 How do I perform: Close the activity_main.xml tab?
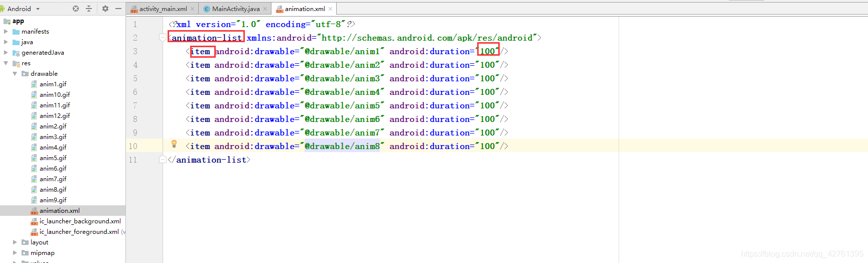coord(192,9)
